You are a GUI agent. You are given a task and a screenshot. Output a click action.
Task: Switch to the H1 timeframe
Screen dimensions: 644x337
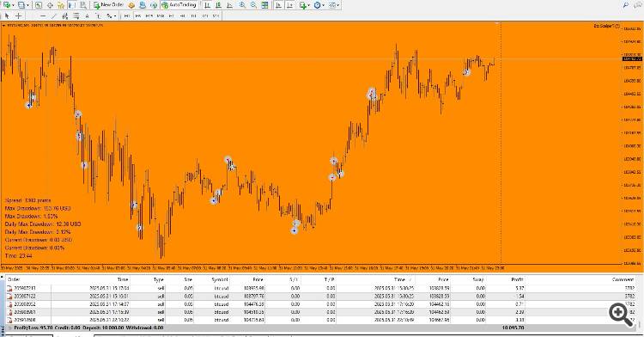tap(171, 15)
